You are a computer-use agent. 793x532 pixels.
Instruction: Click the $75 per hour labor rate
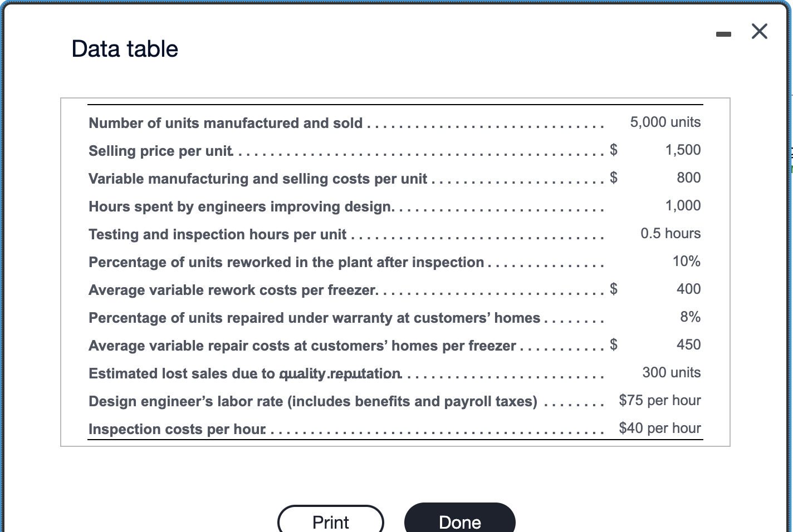click(659, 400)
